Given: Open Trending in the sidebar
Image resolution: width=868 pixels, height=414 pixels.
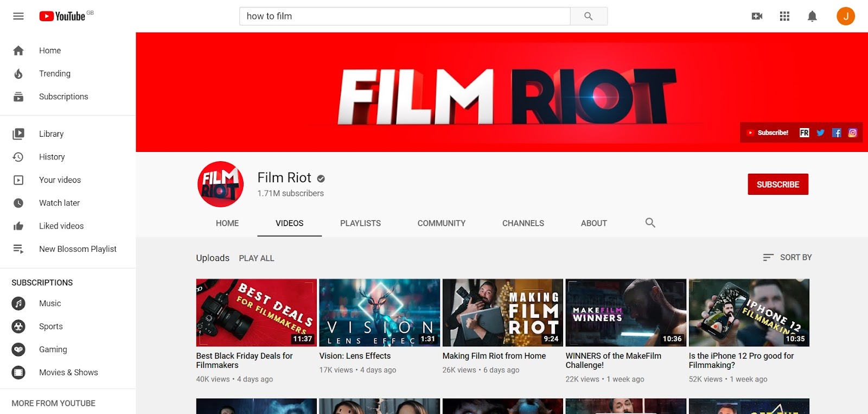Looking at the screenshot, I should pyautogui.click(x=68, y=74).
